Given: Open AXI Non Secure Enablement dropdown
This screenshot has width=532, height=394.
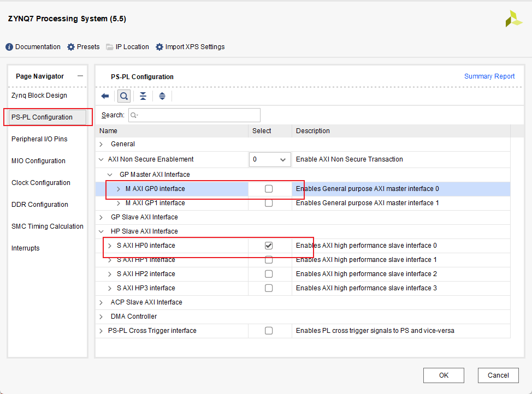Looking at the screenshot, I should (x=270, y=159).
